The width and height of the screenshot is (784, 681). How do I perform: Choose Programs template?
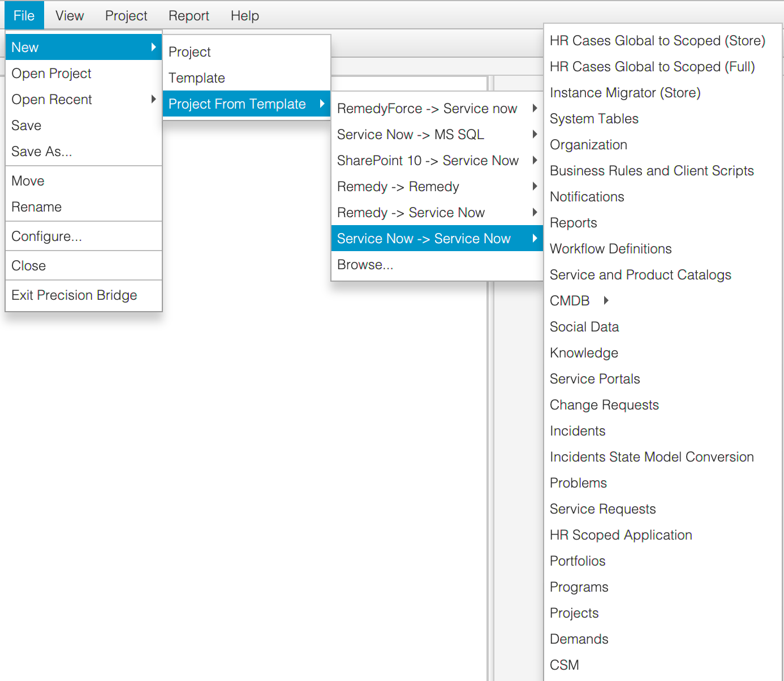coord(663,587)
